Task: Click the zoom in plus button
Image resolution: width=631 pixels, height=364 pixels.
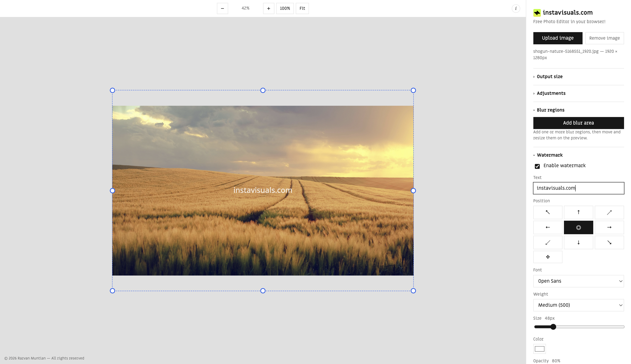Action: pyautogui.click(x=268, y=8)
